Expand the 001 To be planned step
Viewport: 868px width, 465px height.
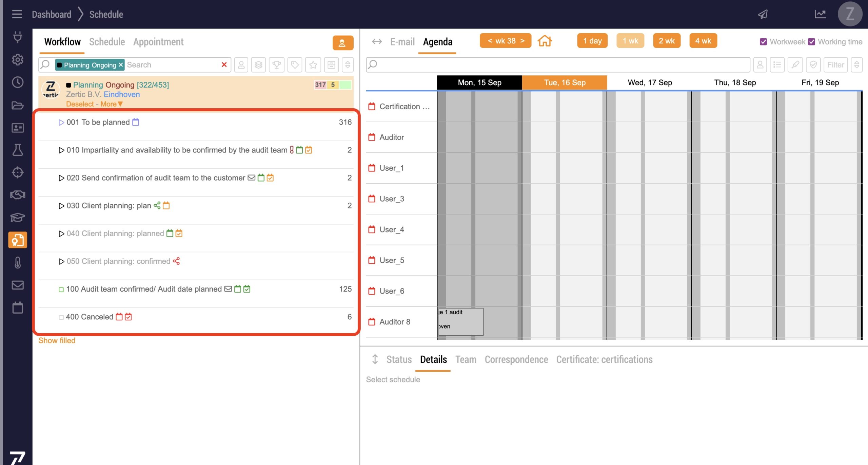[61, 123]
